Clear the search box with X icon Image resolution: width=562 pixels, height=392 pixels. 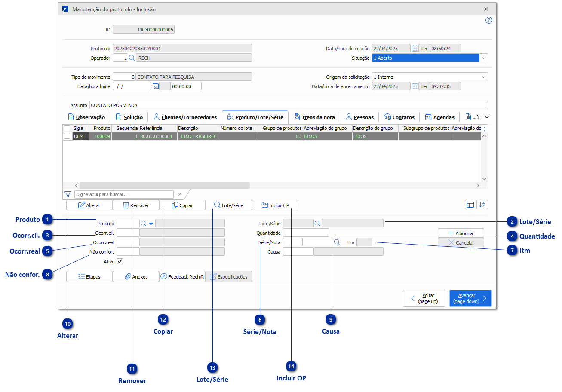[180, 194]
